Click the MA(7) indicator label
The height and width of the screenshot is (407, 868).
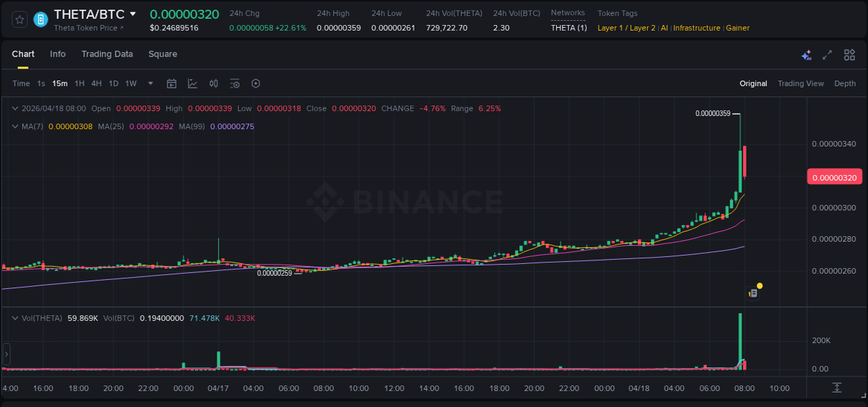pyautogui.click(x=33, y=126)
